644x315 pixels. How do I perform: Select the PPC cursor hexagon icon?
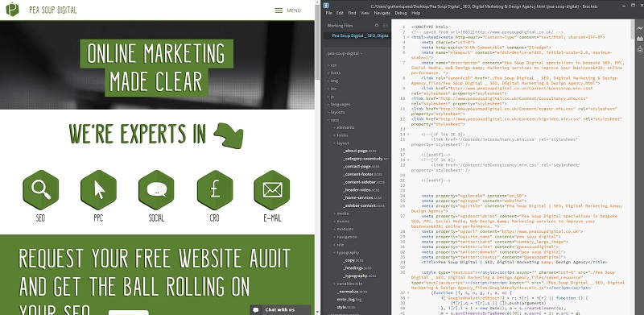[98, 189]
